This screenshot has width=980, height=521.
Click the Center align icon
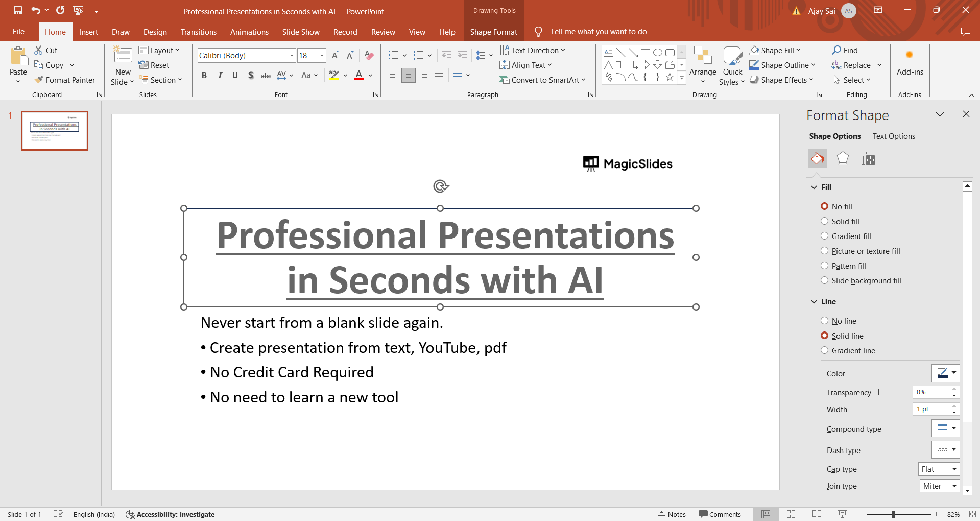[x=408, y=76]
